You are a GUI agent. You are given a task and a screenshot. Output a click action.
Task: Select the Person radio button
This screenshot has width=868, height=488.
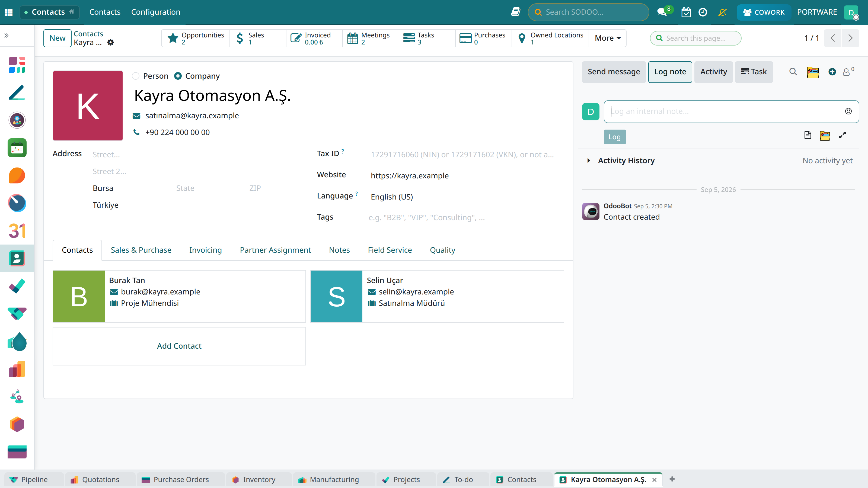[136, 76]
